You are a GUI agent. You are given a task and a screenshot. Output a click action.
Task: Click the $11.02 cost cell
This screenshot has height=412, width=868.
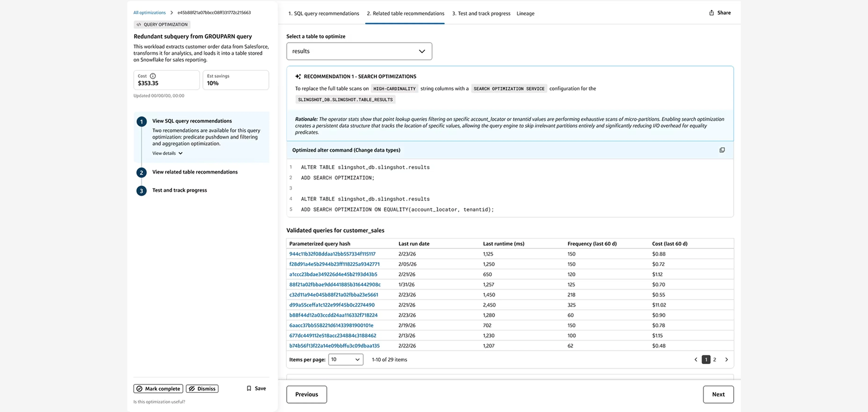pos(659,305)
